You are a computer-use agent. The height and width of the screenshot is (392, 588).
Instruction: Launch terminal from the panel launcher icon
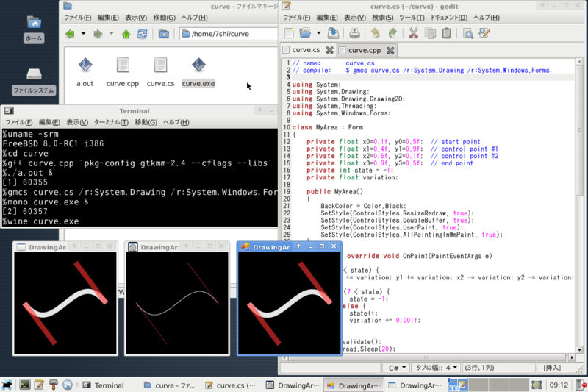click(x=25, y=385)
